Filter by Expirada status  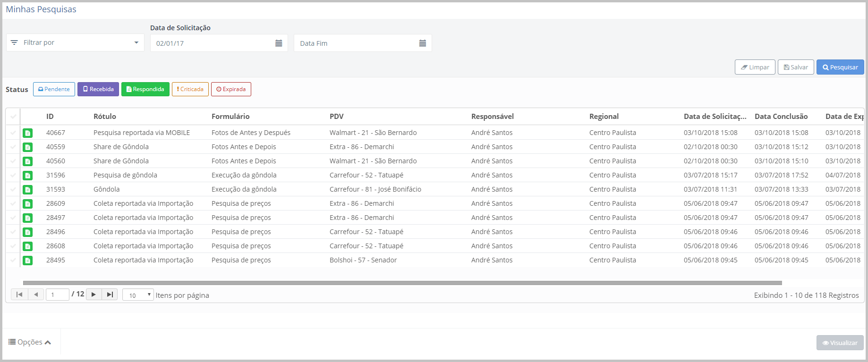(x=231, y=89)
